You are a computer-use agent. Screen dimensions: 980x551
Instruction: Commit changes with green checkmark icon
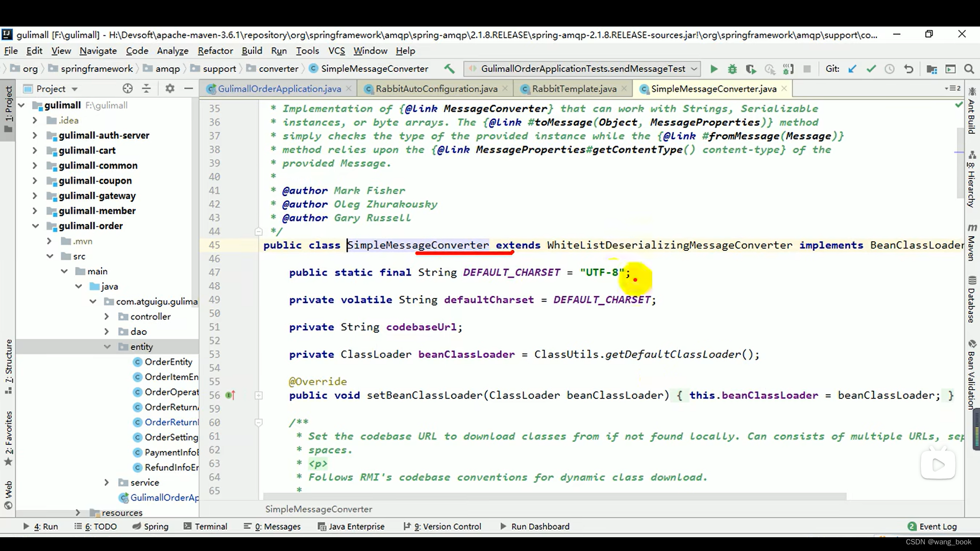click(871, 69)
